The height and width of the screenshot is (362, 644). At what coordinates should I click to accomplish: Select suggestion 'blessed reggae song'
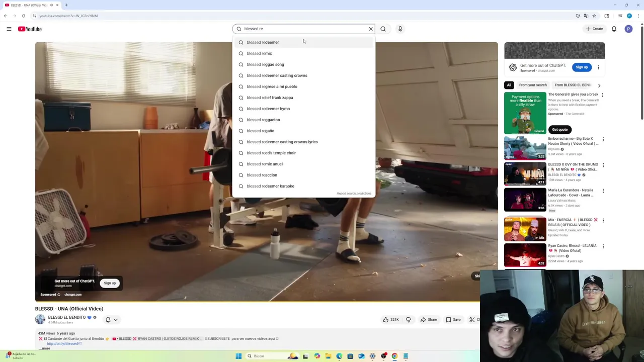[304, 64]
